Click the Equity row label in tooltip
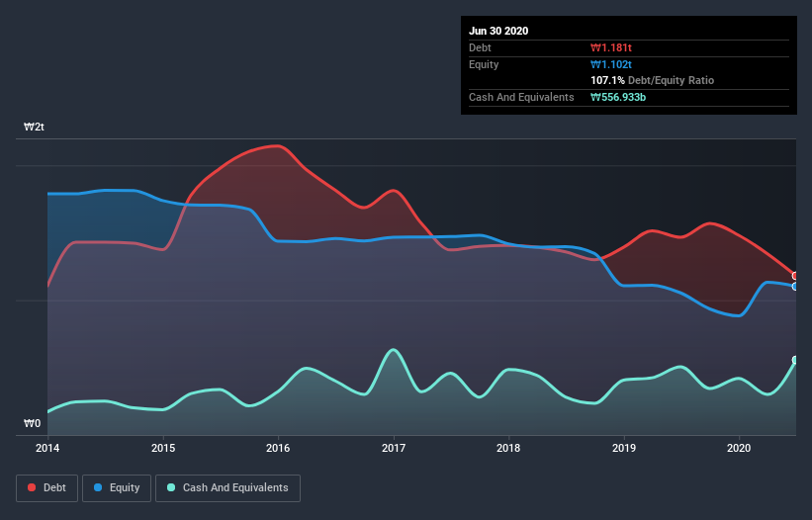812x520 pixels. click(484, 64)
